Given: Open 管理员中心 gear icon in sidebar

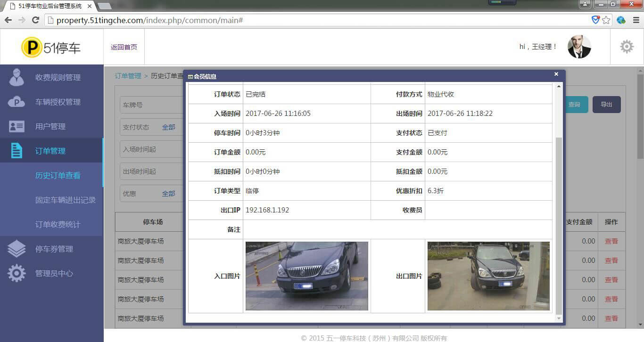Looking at the screenshot, I should pos(17,273).
